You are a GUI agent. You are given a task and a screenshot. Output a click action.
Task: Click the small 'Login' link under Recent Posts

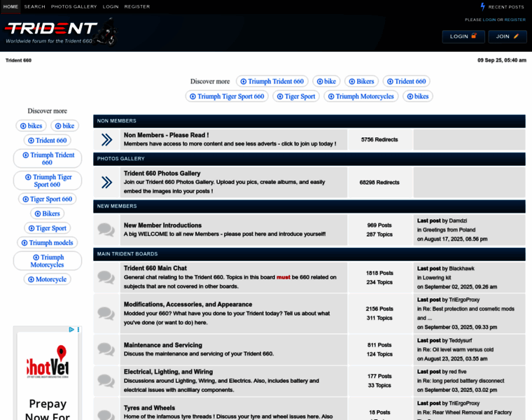pos(489,20)
